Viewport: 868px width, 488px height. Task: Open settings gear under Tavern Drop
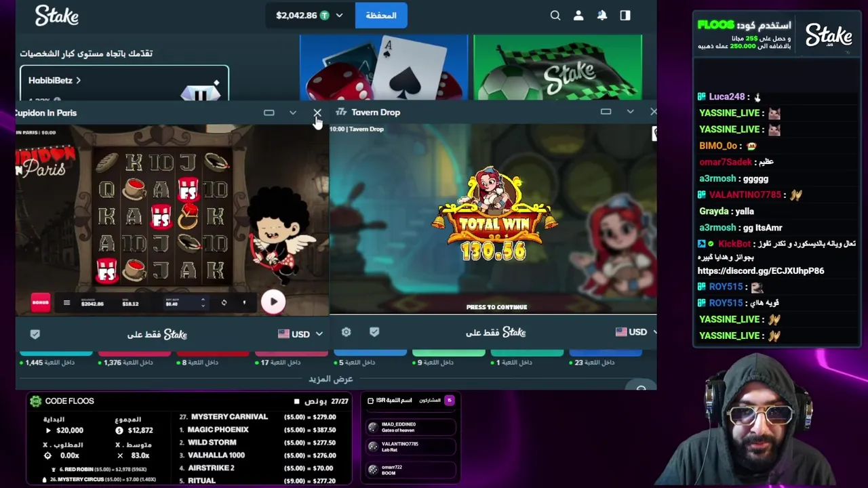[x=346, y=331]
